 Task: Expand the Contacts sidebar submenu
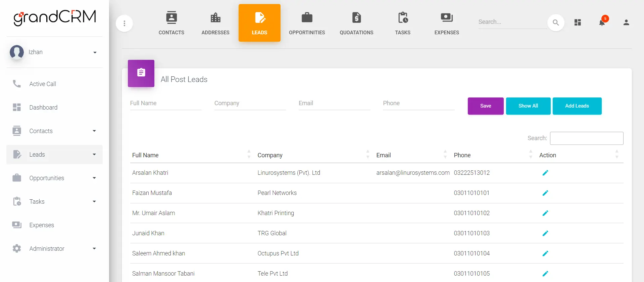pos(94,131)
